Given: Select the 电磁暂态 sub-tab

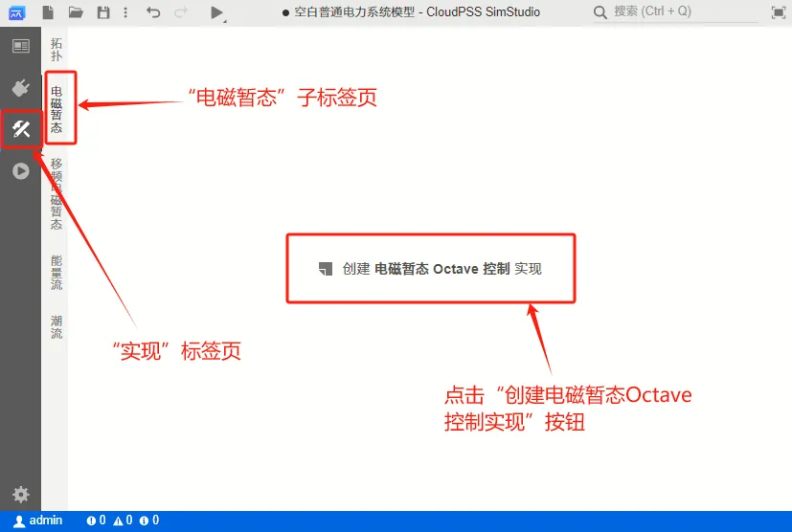Looking at the screenshot, I should tap(57, 109).
